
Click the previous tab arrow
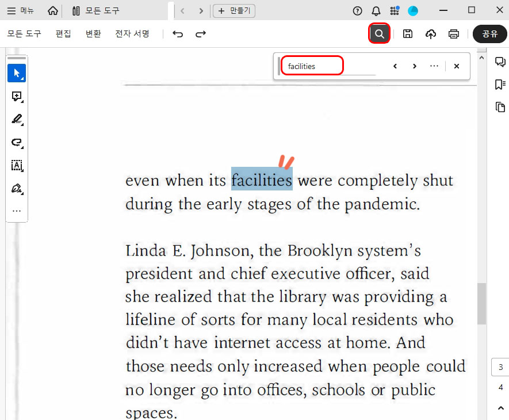click(182, 11)
